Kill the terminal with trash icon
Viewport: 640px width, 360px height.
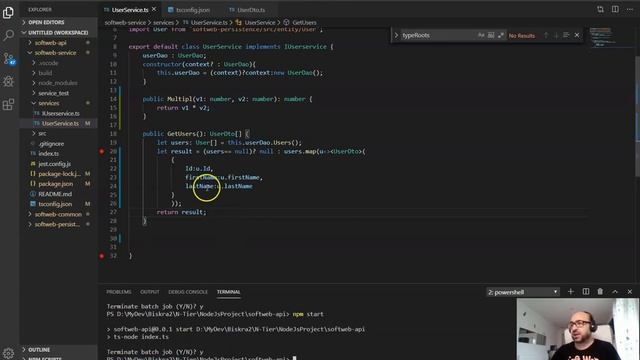tap(600, 291)
